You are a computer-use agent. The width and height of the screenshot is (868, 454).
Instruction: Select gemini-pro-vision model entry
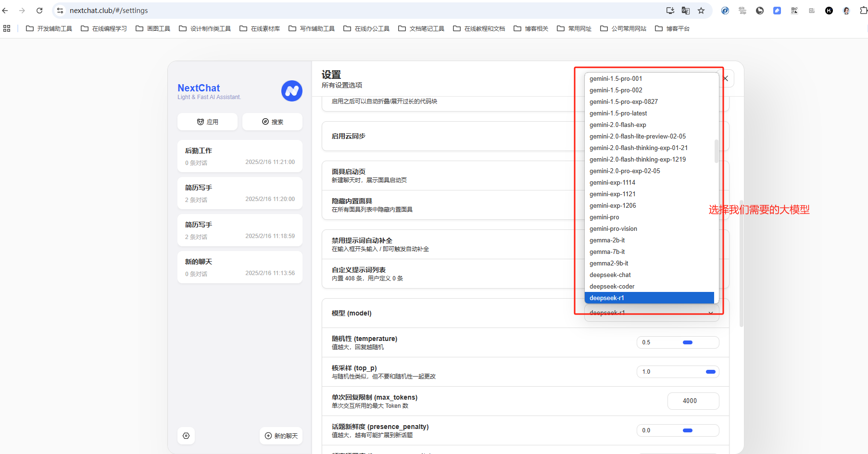613,229
